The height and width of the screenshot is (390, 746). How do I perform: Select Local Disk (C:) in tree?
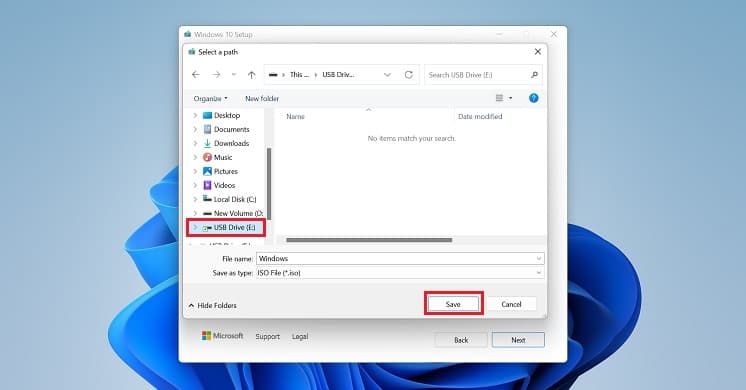pyautogui.click(x=235, y=199)
